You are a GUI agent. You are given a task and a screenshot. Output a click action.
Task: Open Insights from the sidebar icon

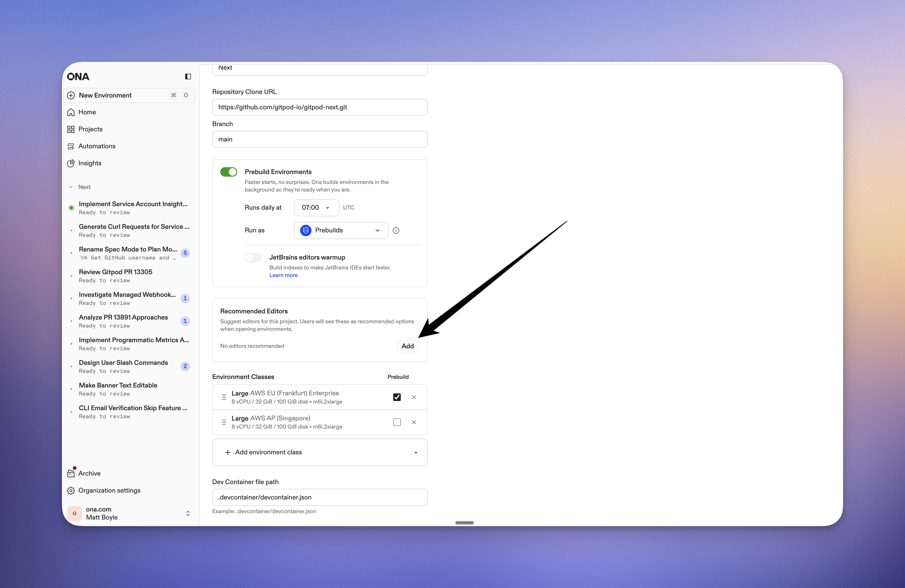pyautogui.click(x=71, y=163)
